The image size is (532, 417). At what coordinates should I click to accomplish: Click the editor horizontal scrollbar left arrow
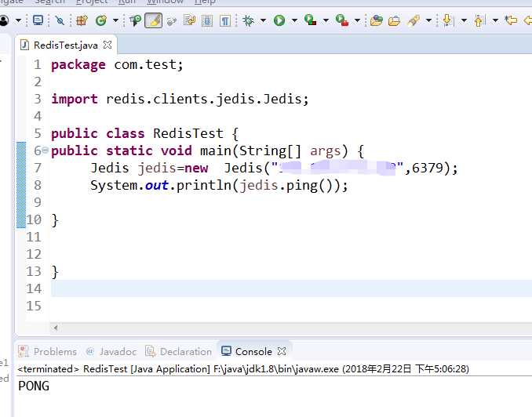point(56,328)
